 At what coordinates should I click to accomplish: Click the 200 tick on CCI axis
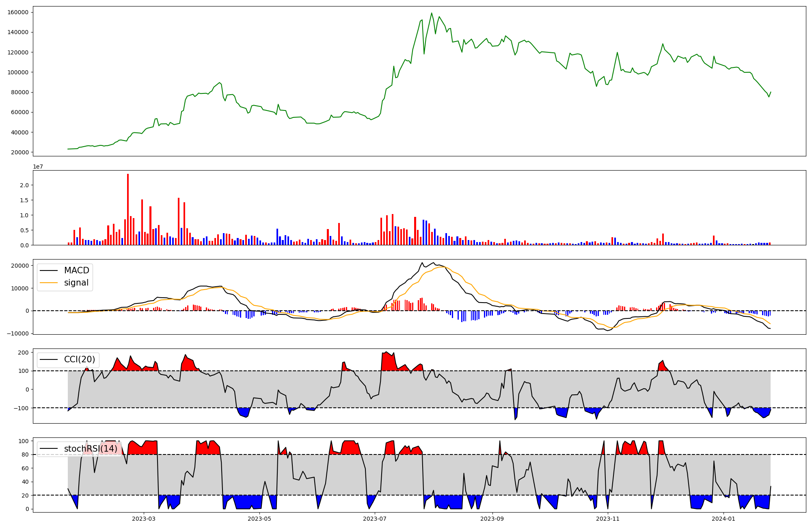point(24,353)
